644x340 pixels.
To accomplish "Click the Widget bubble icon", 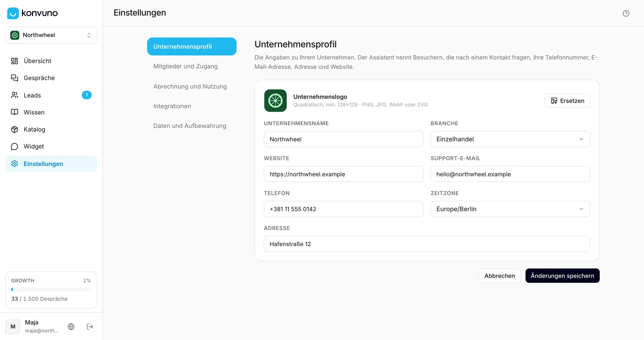I will [x=14, y=146].
